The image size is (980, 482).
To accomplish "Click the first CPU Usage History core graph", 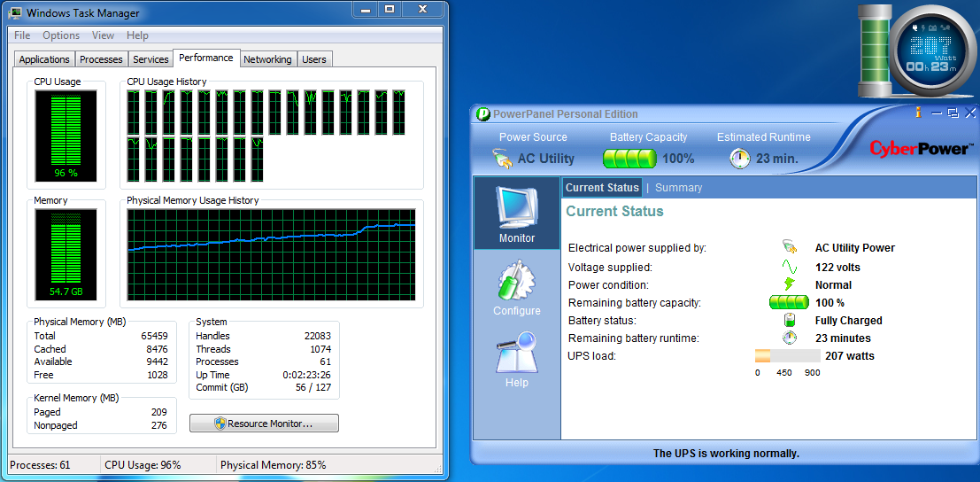I will coord(133,112).
